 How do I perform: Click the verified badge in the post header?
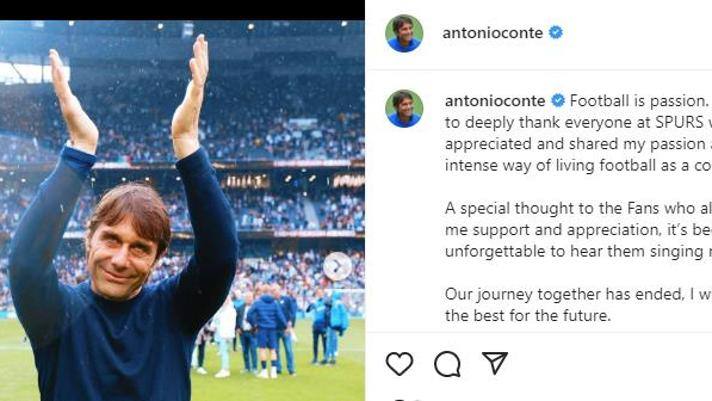pos(556,33)
